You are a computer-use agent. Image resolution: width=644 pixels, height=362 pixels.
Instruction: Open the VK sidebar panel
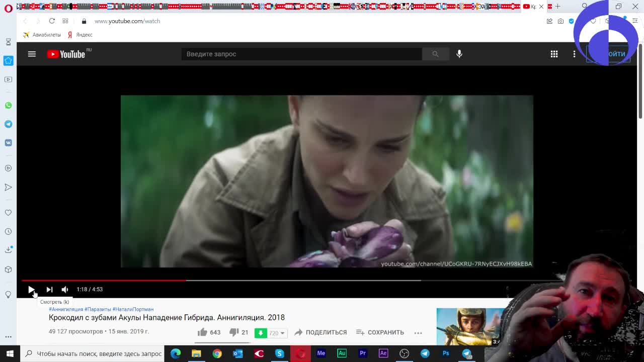[8, 143]
